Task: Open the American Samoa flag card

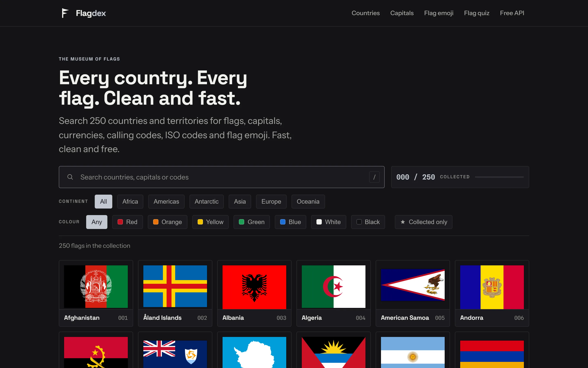Action: coord(413,293)
